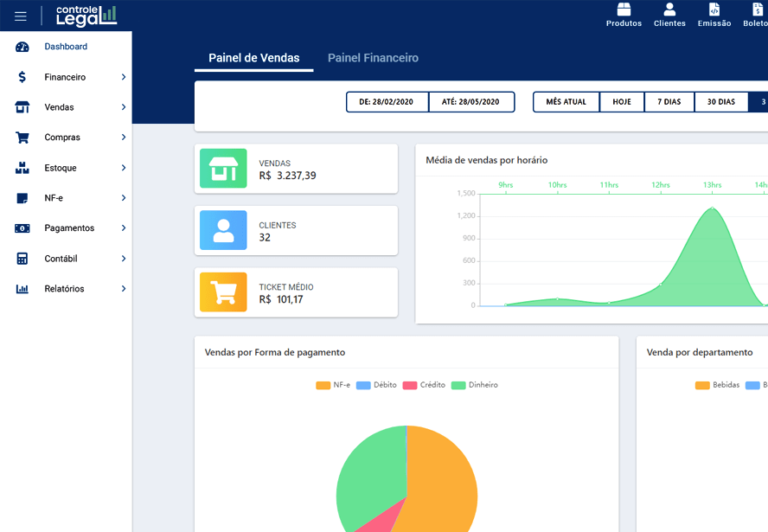Click the Vendas store icon in sidebar
The width and height of the screenshot is (768, 532).
(x=22, y=107)
